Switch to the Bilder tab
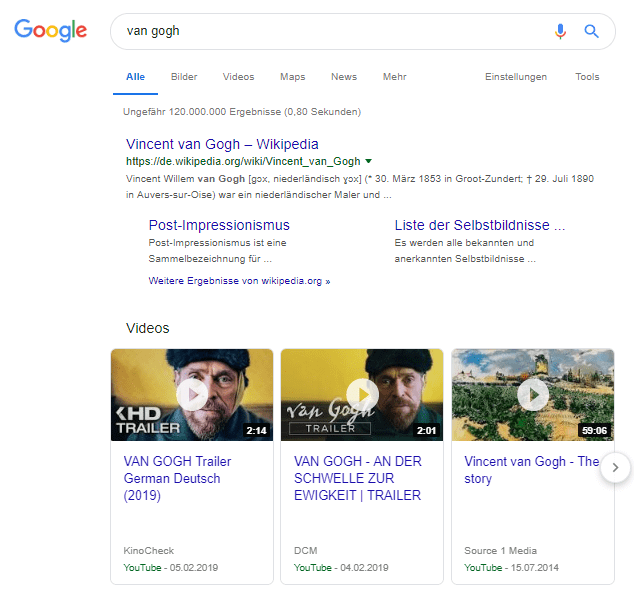 (x=184, y=77)
